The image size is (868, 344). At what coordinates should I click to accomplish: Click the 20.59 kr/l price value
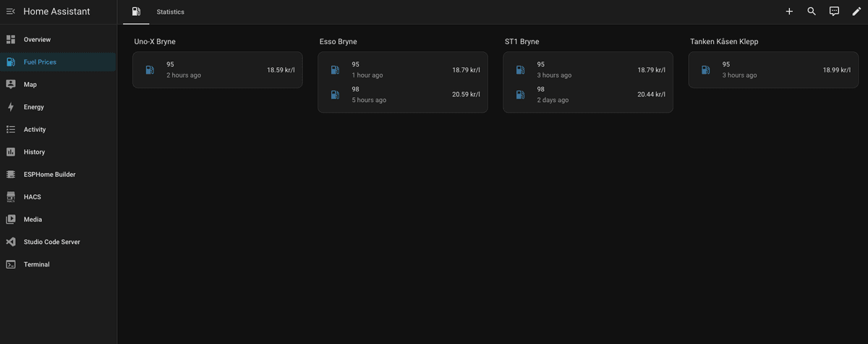pyautogui.click(x=466, y=94)
